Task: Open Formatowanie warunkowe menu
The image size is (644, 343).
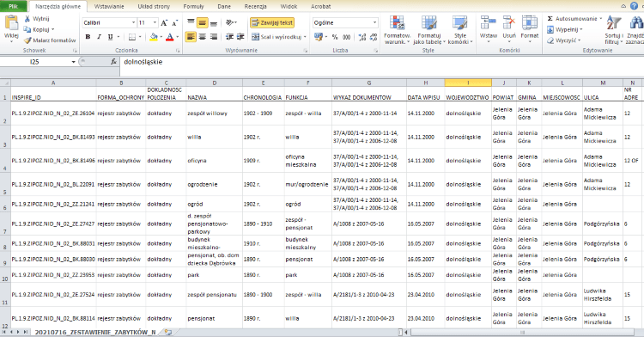Action: pyautogui.click(x=398, y=30)
